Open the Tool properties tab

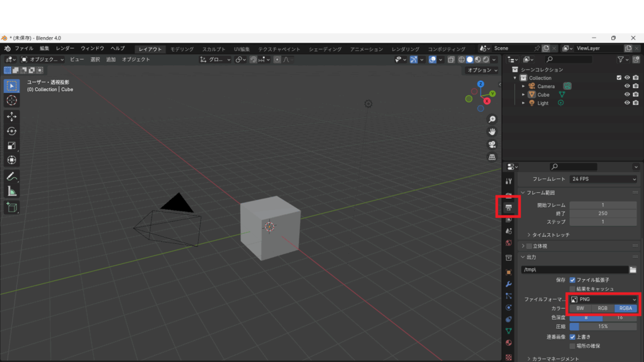508,181
